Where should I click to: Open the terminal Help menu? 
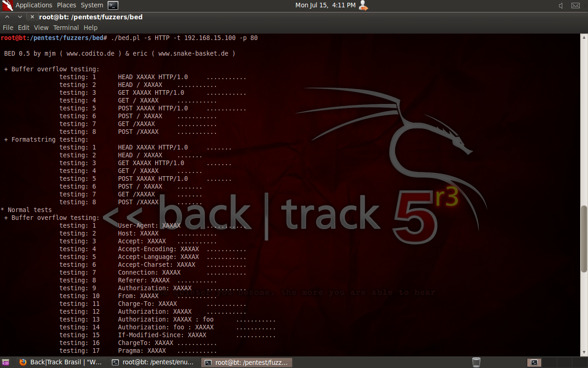pyautogui.click(x=90, y=28)
